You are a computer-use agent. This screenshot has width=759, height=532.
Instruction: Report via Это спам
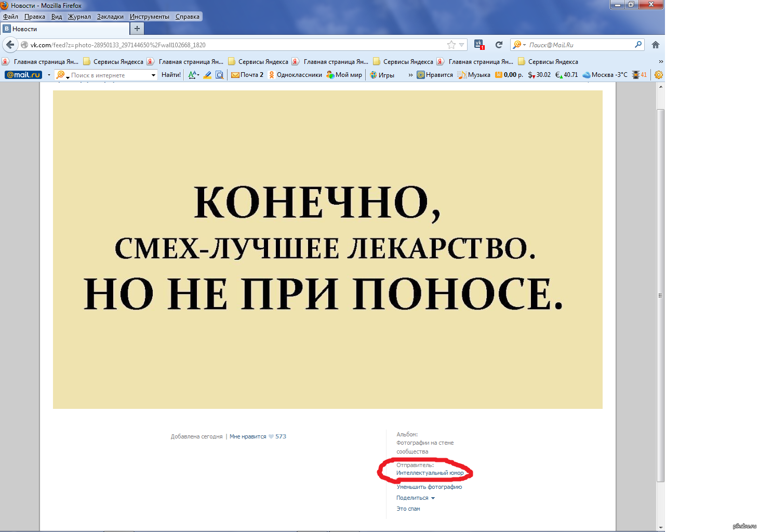tap(408, 509)
